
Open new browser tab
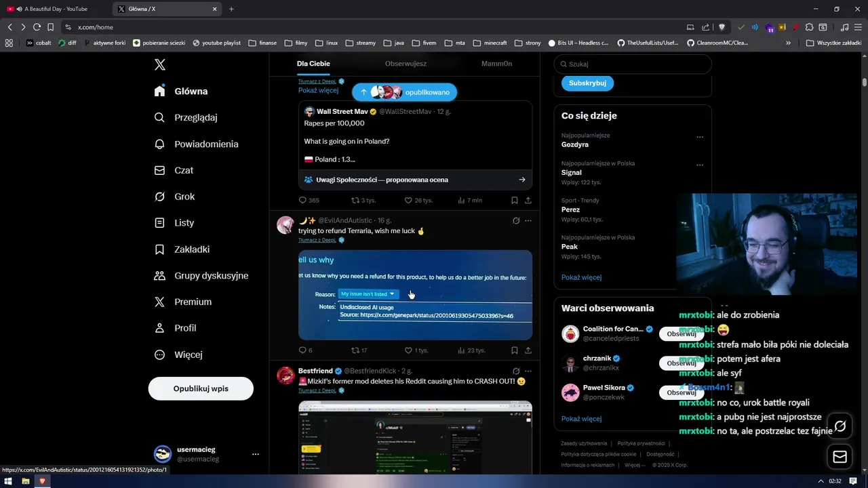coord(231,9)
